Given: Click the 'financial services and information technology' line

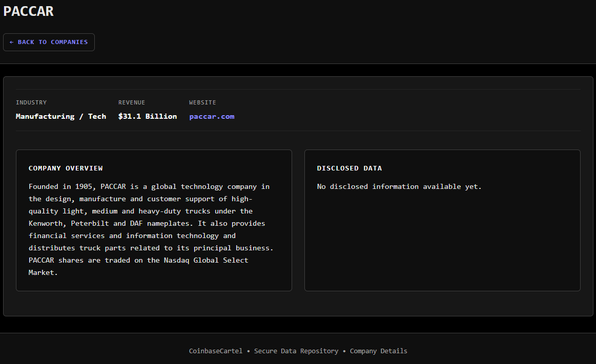Looking at the screenshot, I should point(132,235).
